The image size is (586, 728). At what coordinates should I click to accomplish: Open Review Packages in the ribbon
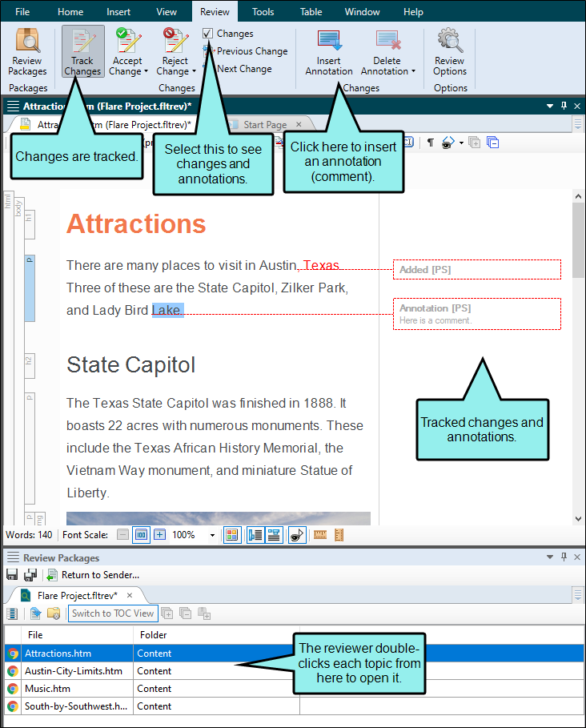pyautogui.click(x=27, y=51)
